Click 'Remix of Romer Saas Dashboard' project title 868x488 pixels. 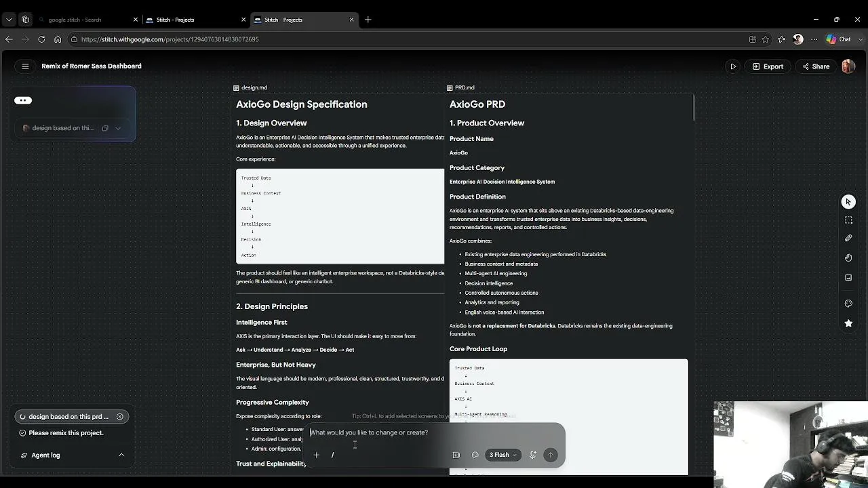tap(92, 66)
